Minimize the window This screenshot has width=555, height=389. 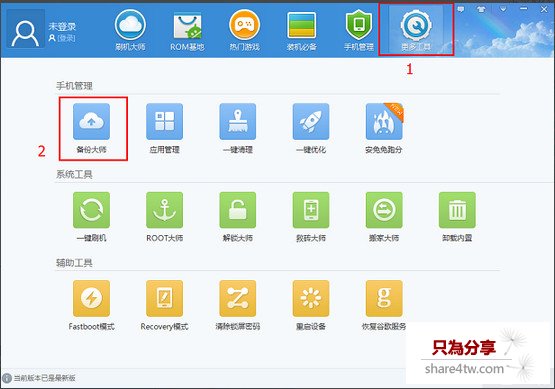coord(523,9)
